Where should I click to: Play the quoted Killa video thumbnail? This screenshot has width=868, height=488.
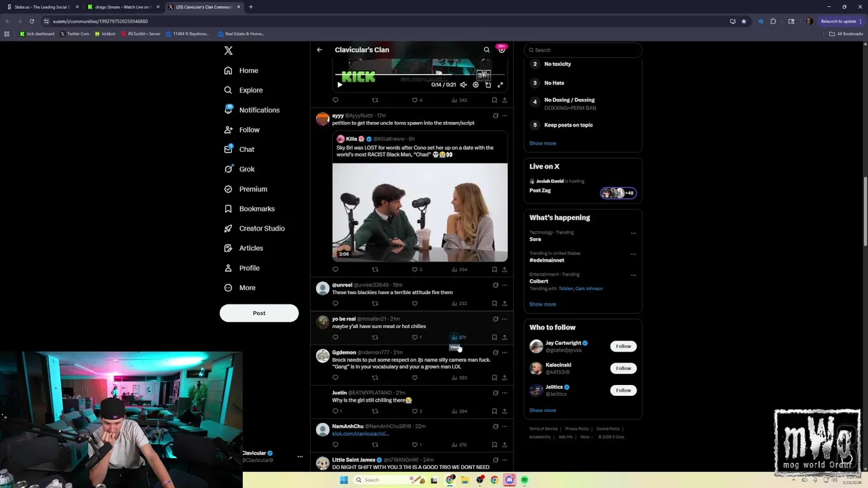[420, 212]
